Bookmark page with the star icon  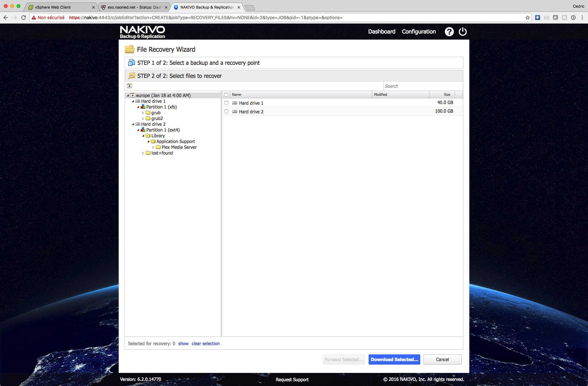coord(528,18)
